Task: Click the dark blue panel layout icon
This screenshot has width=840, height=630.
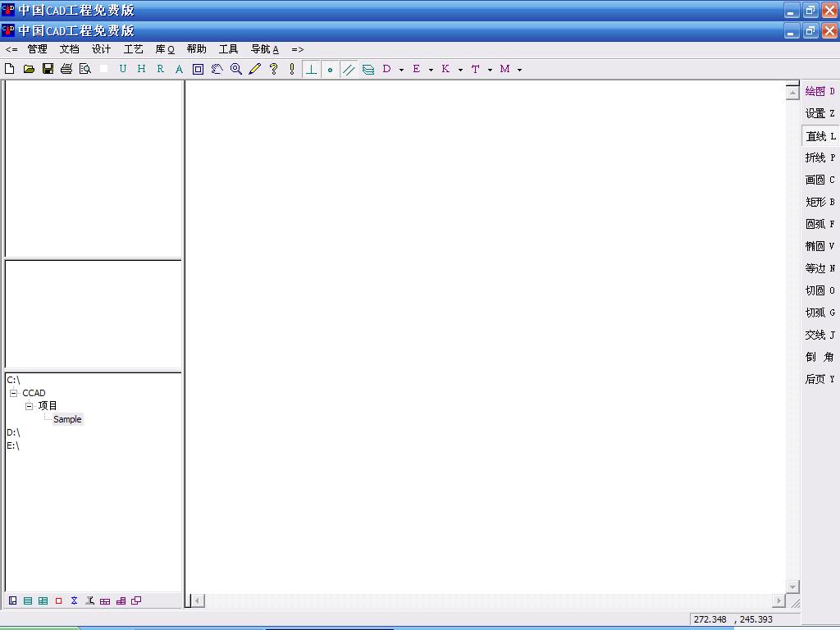Action: [x=13, y=600]
